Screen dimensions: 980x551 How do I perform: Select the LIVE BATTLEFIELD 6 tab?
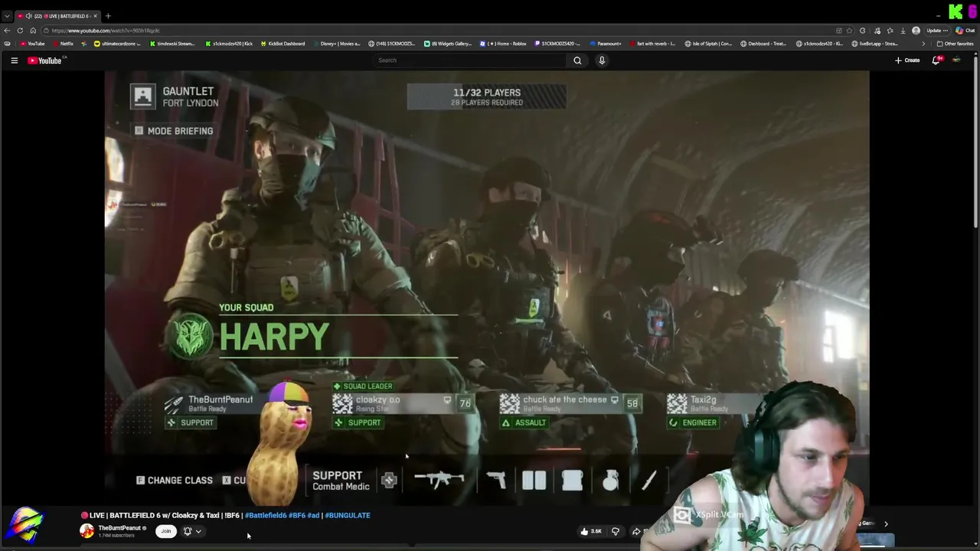(57, 16)
